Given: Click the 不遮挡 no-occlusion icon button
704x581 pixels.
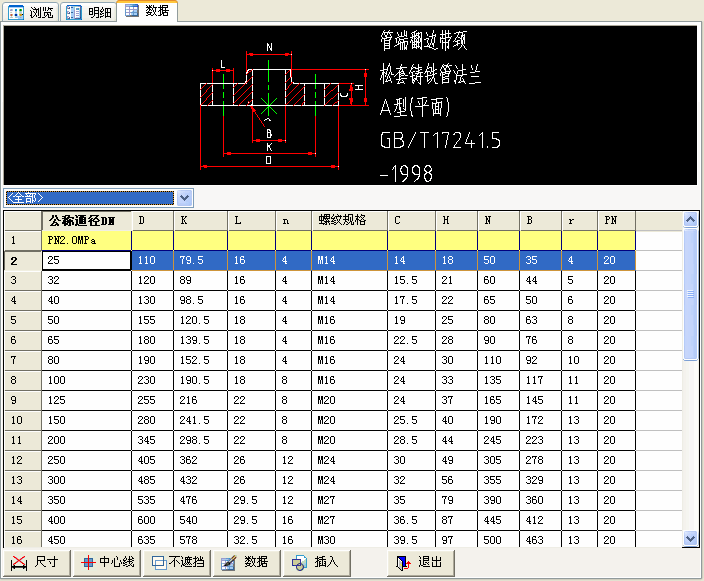Looking at the screenshot, I should click(177, 562).
